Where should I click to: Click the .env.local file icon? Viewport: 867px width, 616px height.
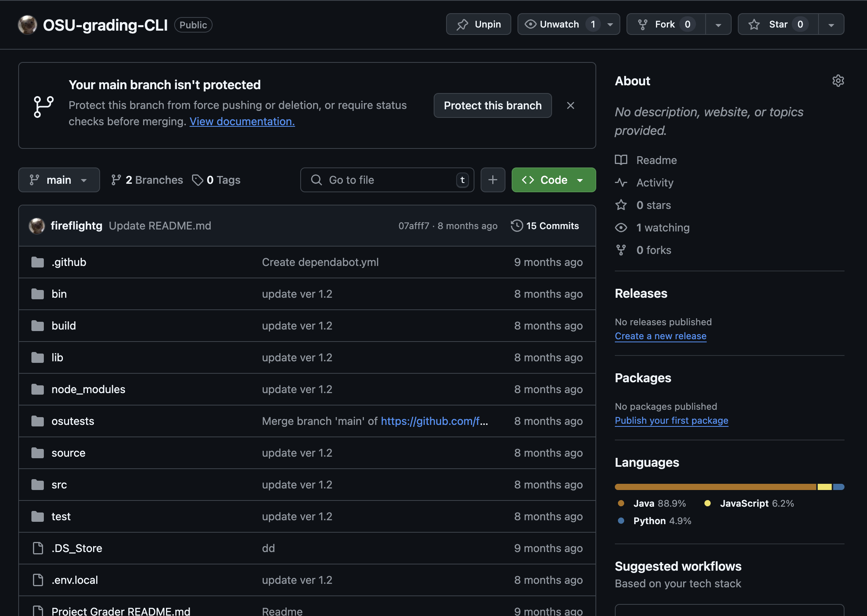coord(38,580)
